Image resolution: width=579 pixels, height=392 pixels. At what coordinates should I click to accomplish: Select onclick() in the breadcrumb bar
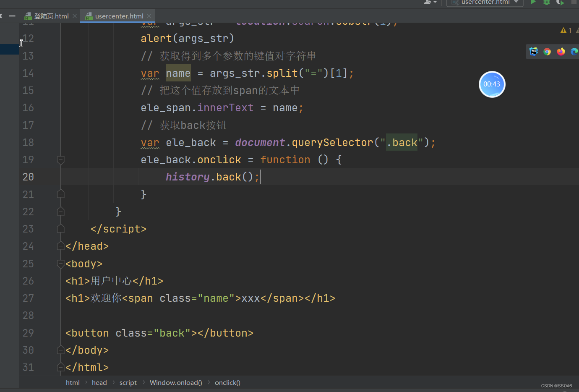227,382
